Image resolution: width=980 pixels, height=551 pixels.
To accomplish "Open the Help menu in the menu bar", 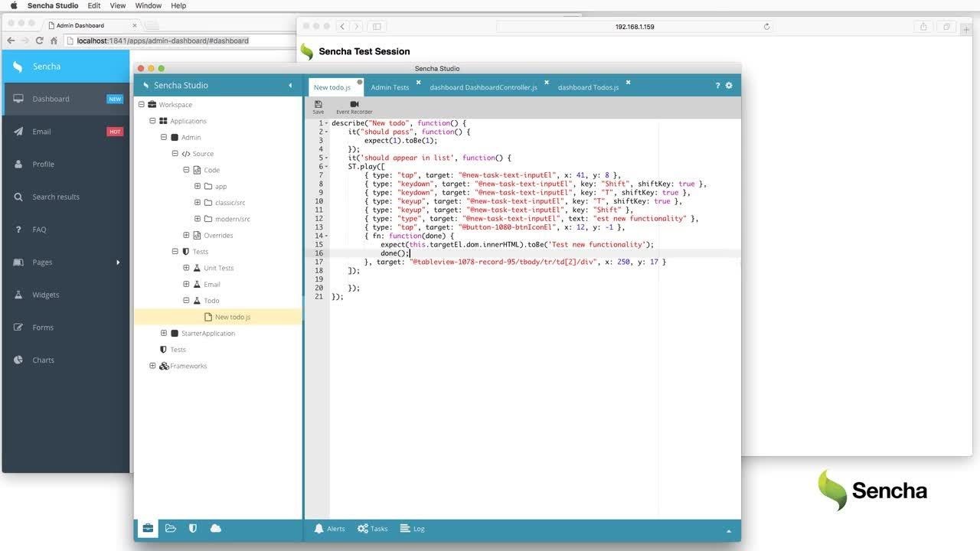I will (x=178, y=5).
